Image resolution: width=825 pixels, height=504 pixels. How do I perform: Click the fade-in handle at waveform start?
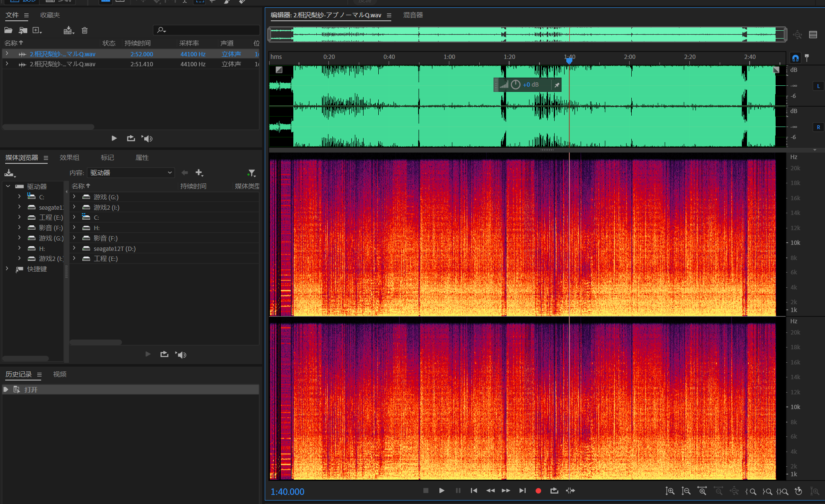[x=279, y=70]
